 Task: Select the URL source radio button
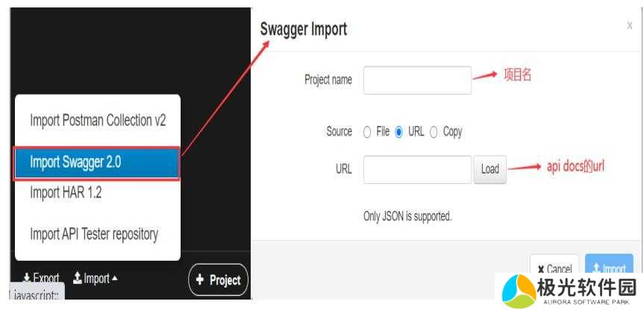pos(399,132)
